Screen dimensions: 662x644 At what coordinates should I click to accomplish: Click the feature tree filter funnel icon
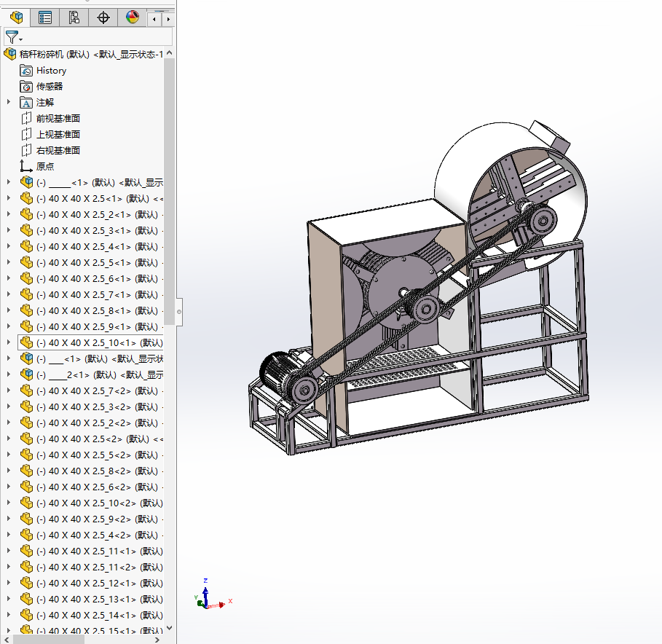click(12, 37)
